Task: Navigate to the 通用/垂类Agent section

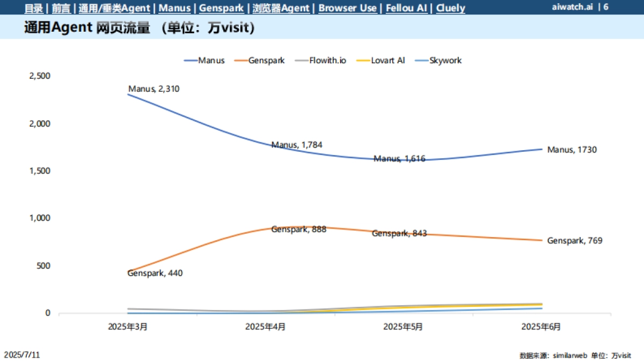Action: tap(114, 8)
